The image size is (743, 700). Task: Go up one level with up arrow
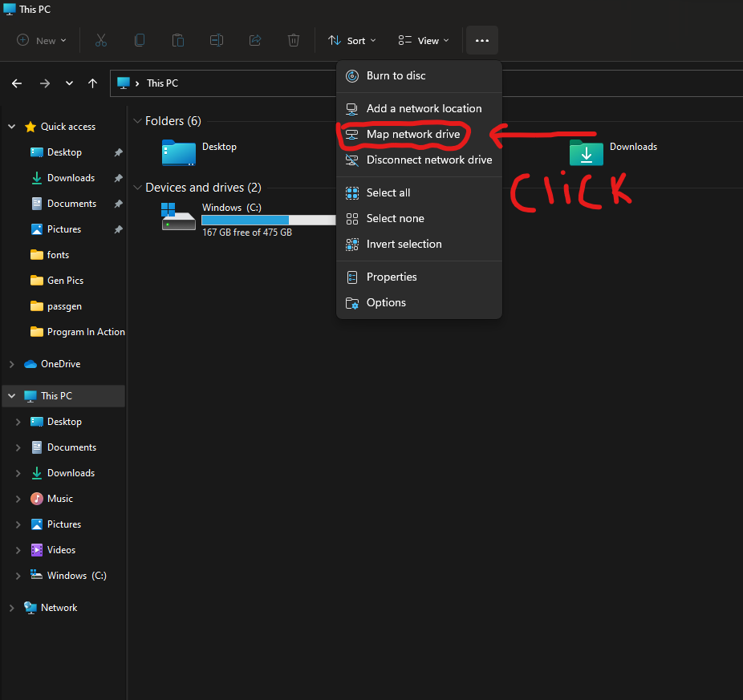coord(92,83)
